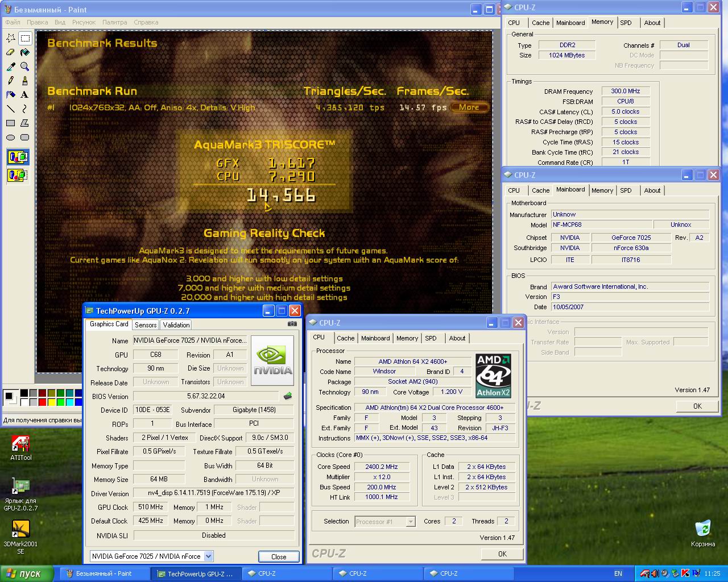Screen dimensions: 728x582
Task: Pick the Rectangle shape tool
Action: 11,123
